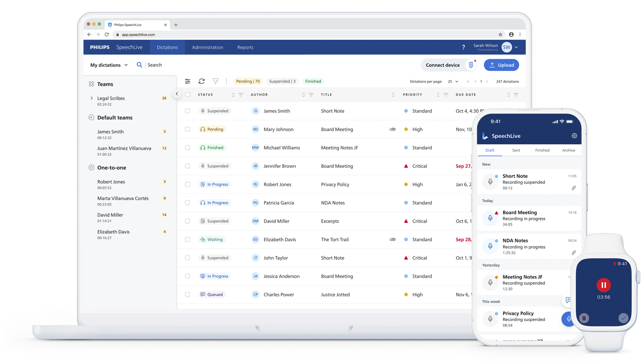This screenshot has height=364, width=642.
Task: Expand the Legal Scribes team
Action: (x=92, y=98)
